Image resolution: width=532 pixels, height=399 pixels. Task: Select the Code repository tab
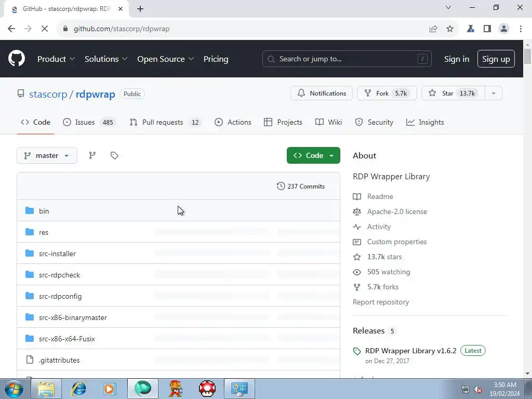tap(35, 122)
